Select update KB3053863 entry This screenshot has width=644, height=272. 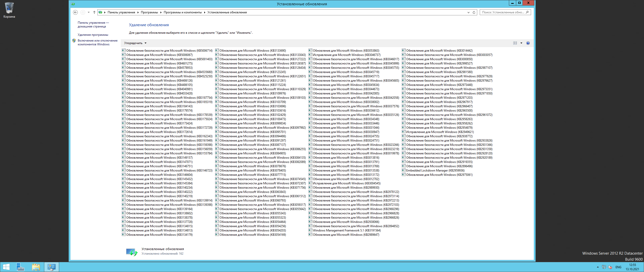point(344,51)
